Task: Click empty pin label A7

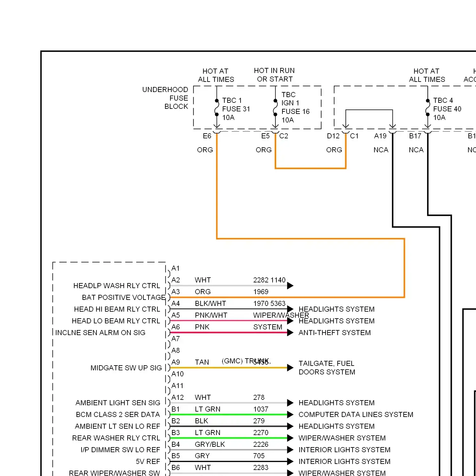Action: [x=175, y=339]
